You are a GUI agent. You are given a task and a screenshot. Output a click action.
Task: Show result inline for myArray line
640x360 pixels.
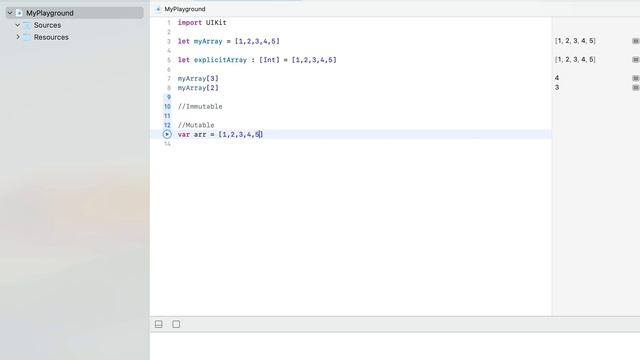coord(636,41)
